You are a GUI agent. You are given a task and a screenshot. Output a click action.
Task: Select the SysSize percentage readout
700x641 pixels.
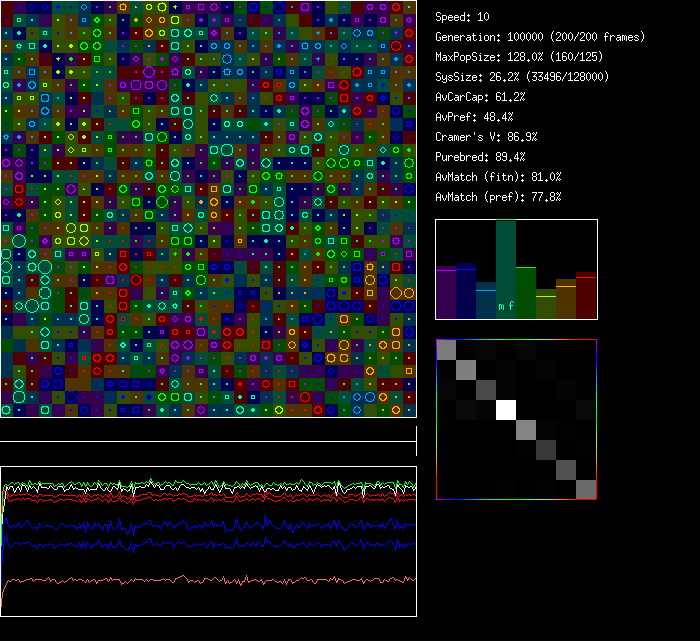coord(522,77)
